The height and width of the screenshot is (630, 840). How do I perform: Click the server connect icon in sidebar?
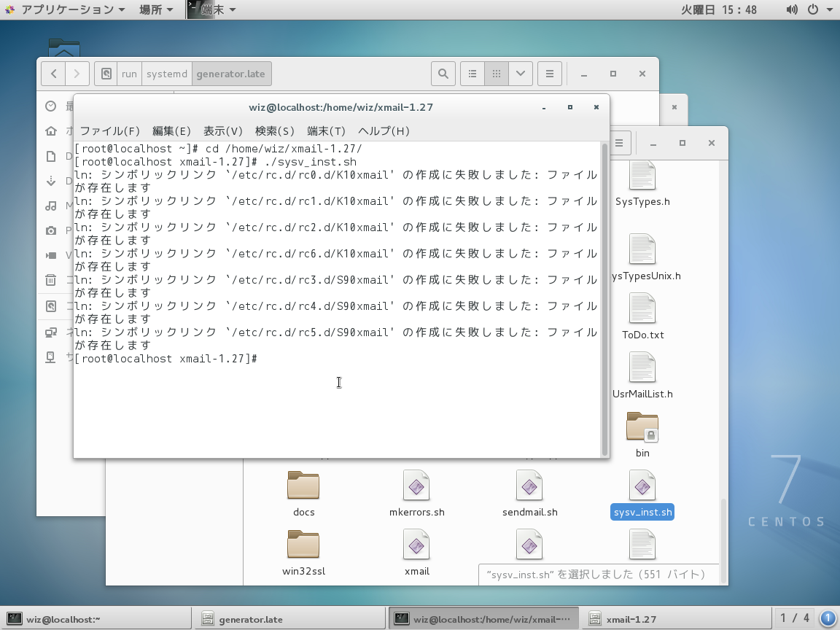[x=51, y=357]
